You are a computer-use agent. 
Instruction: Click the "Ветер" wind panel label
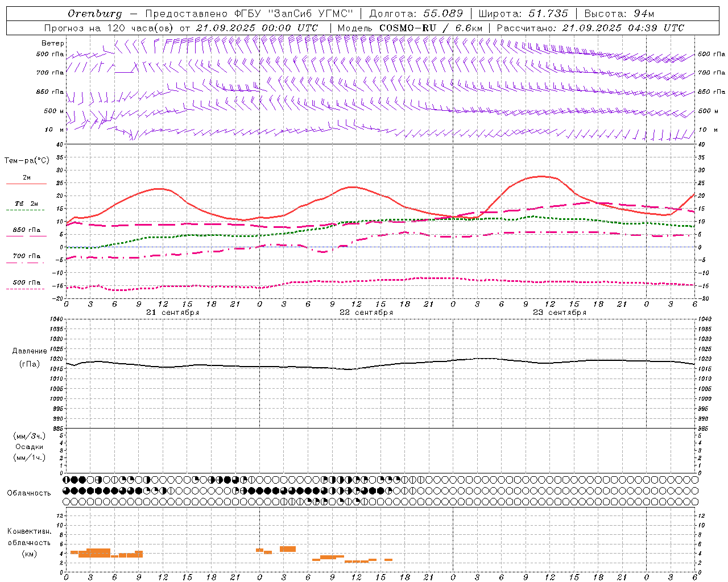53,43
